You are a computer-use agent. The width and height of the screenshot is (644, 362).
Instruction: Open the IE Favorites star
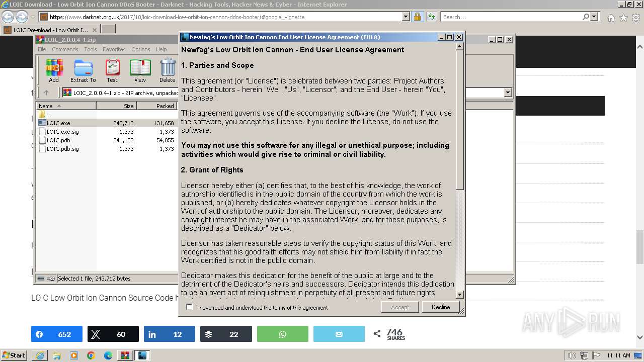pyautogui.click(x=623, y=18)
